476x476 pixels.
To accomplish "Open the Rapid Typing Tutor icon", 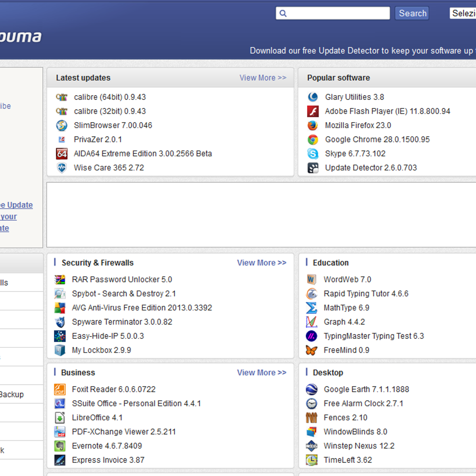I will 311,294.
